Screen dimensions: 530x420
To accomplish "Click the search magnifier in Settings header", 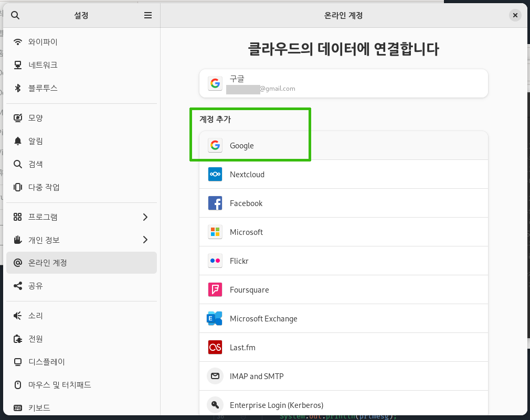I will [15, 15].
